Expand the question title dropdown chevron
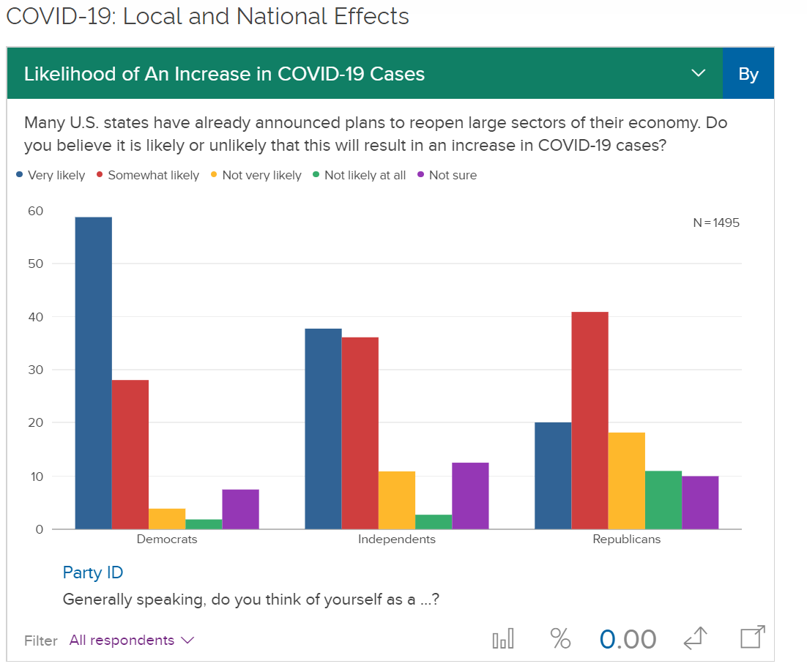 click(698, 73)
